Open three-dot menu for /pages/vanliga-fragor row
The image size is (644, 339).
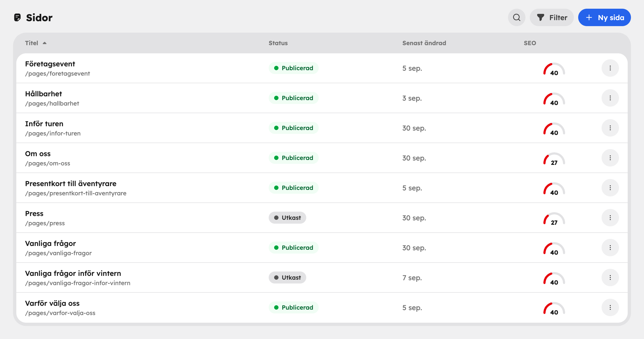click(610, 248)
